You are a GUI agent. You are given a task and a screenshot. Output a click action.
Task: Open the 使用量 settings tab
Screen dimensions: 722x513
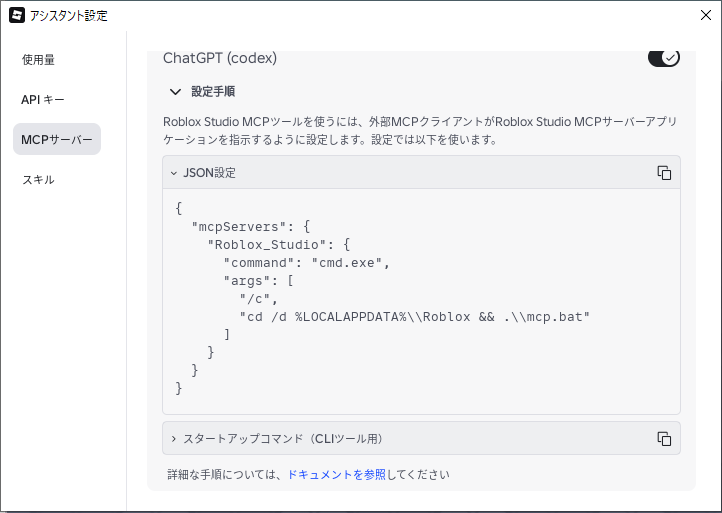click(38, 60)
